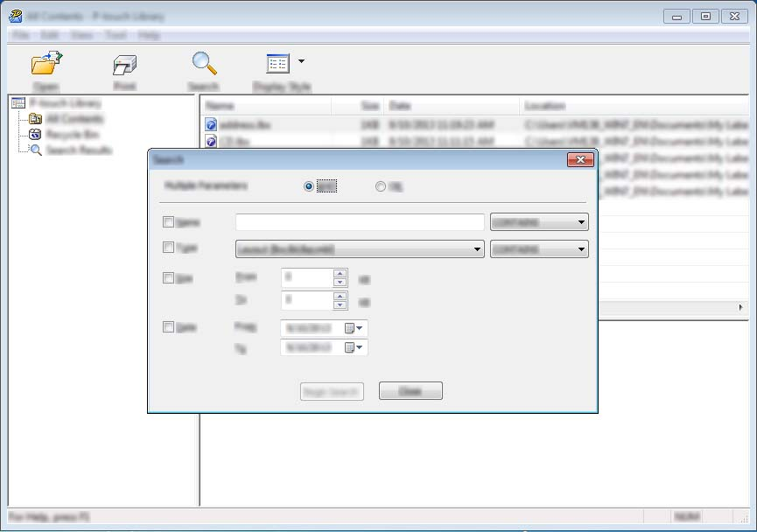Sort by the Name column header
This screenshot has width=757, height=532.
pyautogui.click(x=266, y=106)
